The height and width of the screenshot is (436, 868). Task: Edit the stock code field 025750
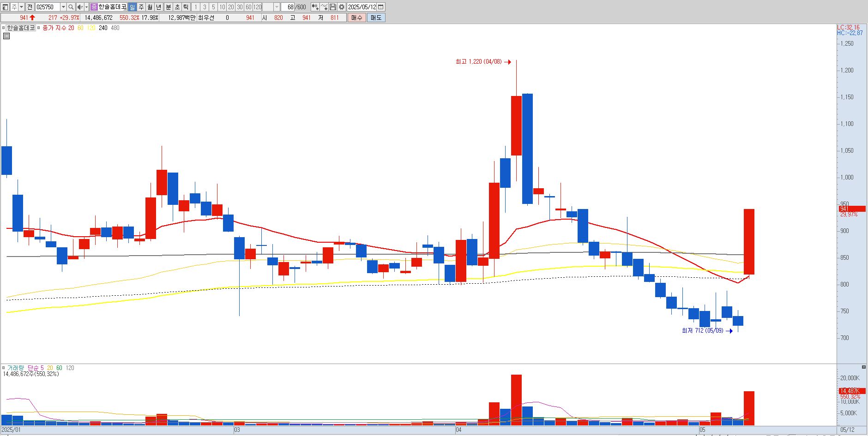click(48, 7)
